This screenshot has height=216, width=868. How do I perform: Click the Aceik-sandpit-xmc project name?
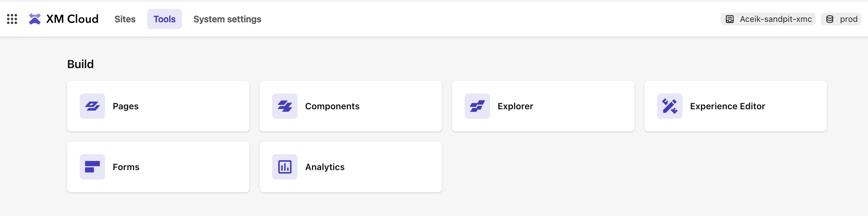pyautogui.click(x=776, y=19)
